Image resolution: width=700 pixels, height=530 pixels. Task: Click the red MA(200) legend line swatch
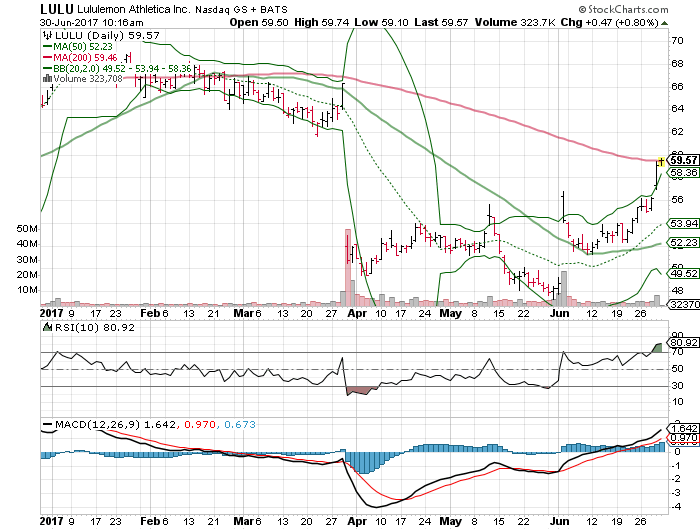47,57
